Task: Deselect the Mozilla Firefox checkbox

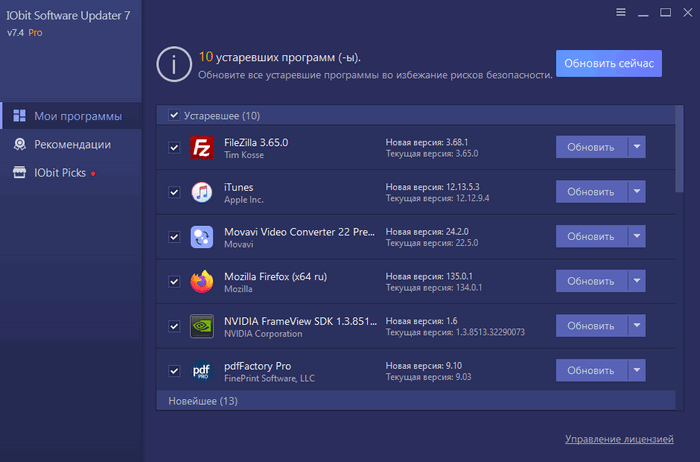Action: 174,282
